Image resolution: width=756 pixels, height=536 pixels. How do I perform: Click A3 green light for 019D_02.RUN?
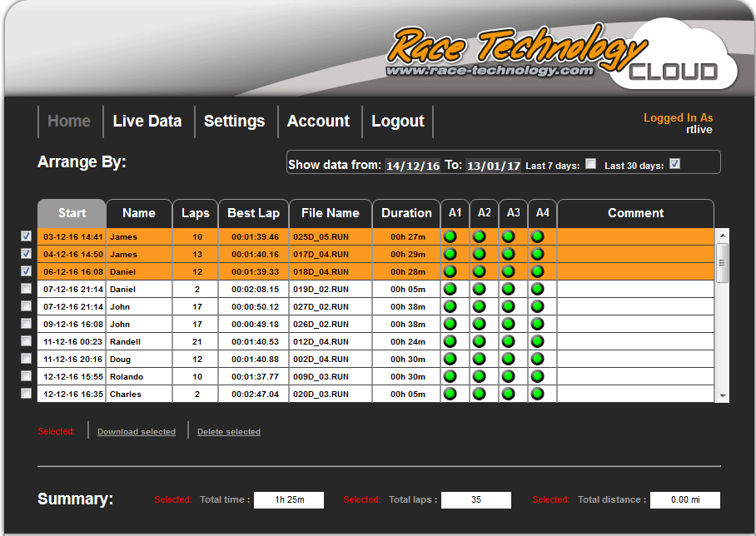[509, 290]
